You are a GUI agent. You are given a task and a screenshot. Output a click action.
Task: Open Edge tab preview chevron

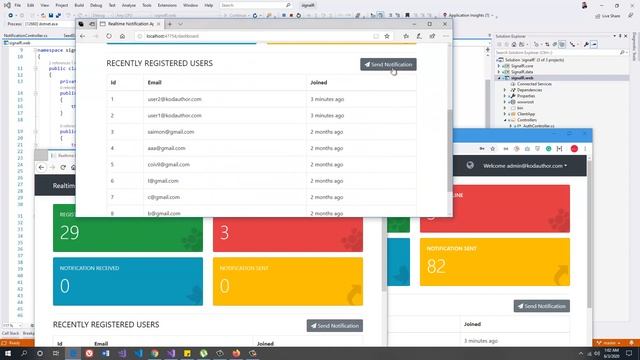pyautogui.click(x=180, y=24)
